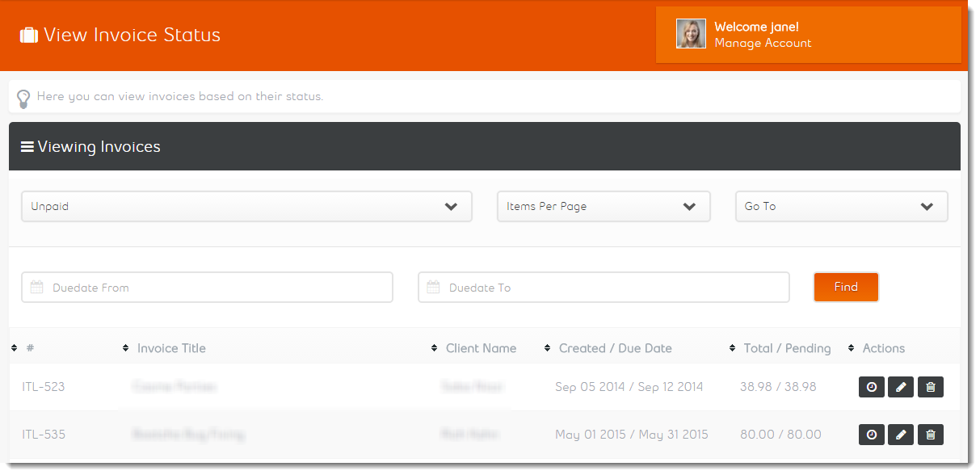Click the amount 38.98 / 38.98

[778, 387]
